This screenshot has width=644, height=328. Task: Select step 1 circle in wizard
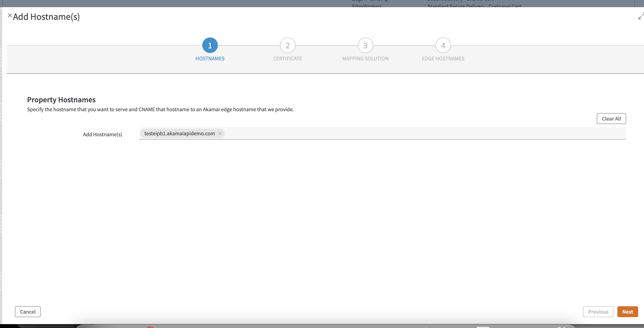pos(210,45)
